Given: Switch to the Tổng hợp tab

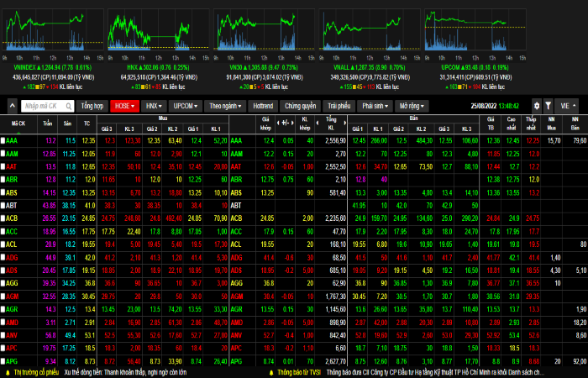Looking at the screenshot, I should pyautogui.click(x=92, y=107).
